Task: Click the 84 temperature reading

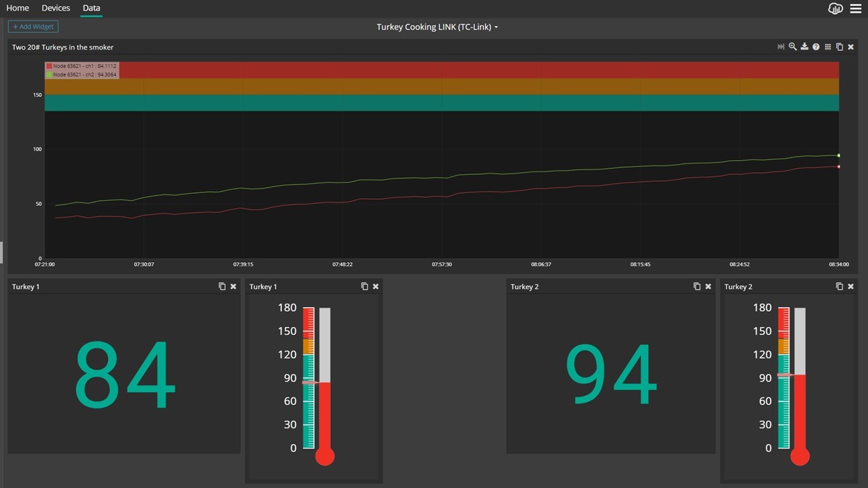Action: [x=125, y=375]
